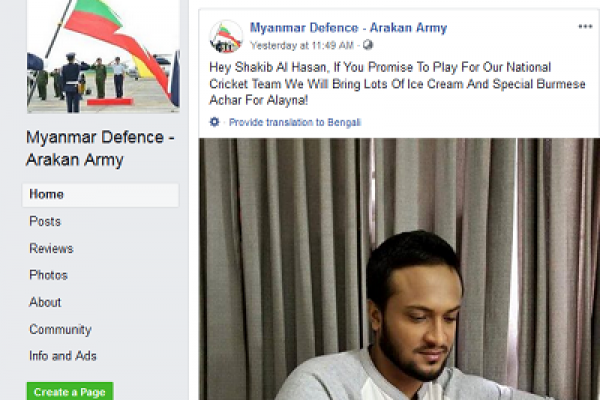
Task: Click Provide translation to Bengali
Action: 295,122
